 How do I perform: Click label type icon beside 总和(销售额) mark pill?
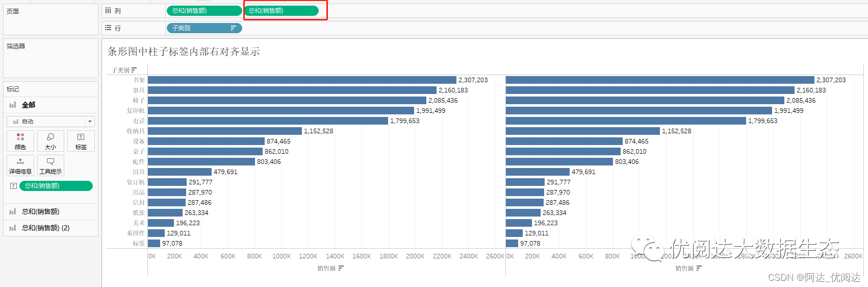(x=13, y=186)
